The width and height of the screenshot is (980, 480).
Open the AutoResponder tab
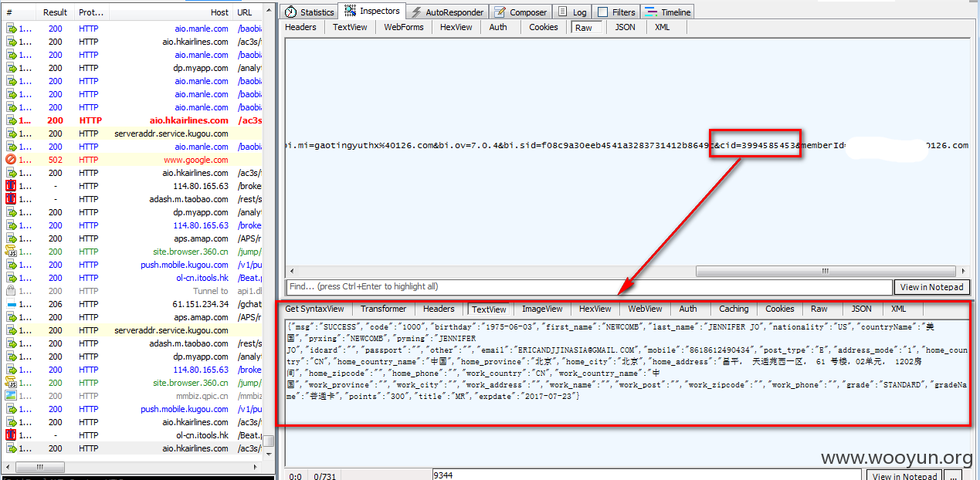(448, 12)
